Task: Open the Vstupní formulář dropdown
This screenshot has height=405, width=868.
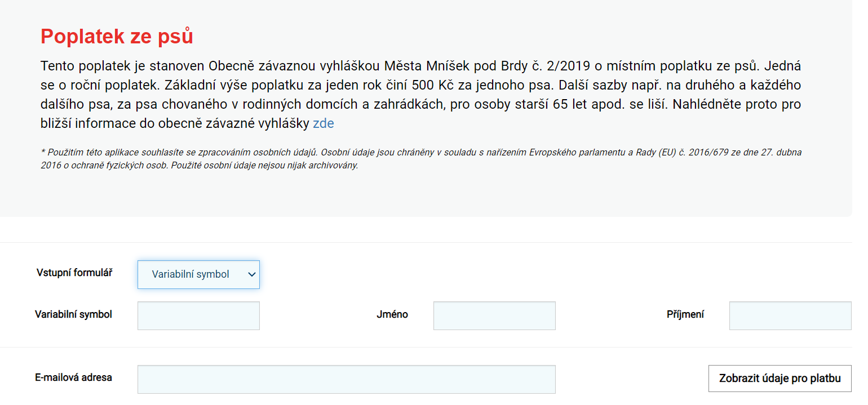Action: (x=198, y=274)
